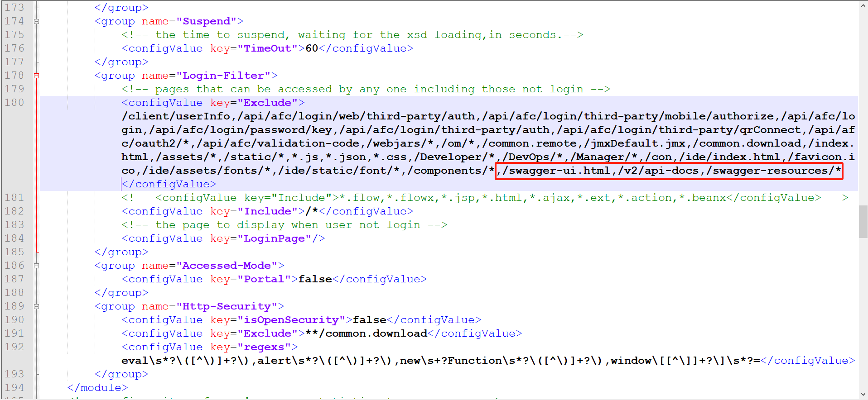This screenshot has width=868, height=400.
Task: Click the vertical scrollbar thumb
Action: [x=863, y=222]
